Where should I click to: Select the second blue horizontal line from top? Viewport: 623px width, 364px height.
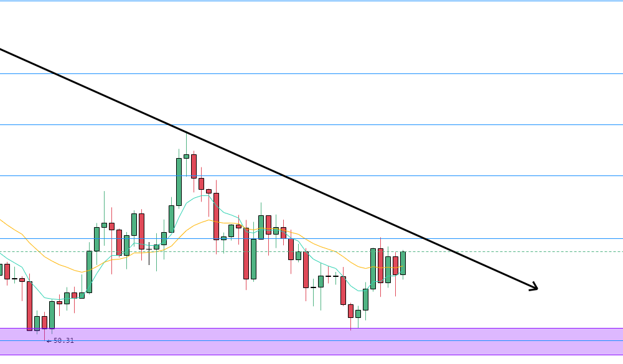(x=311, y=73)
